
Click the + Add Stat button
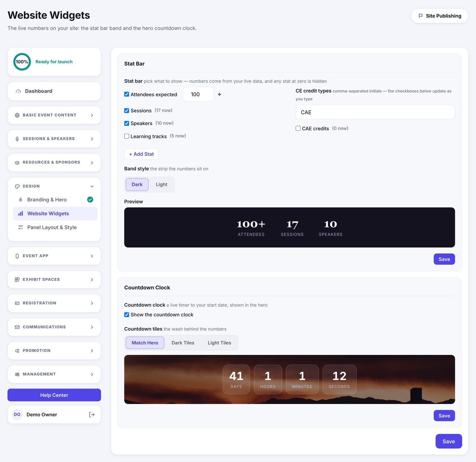click(141, 154)
